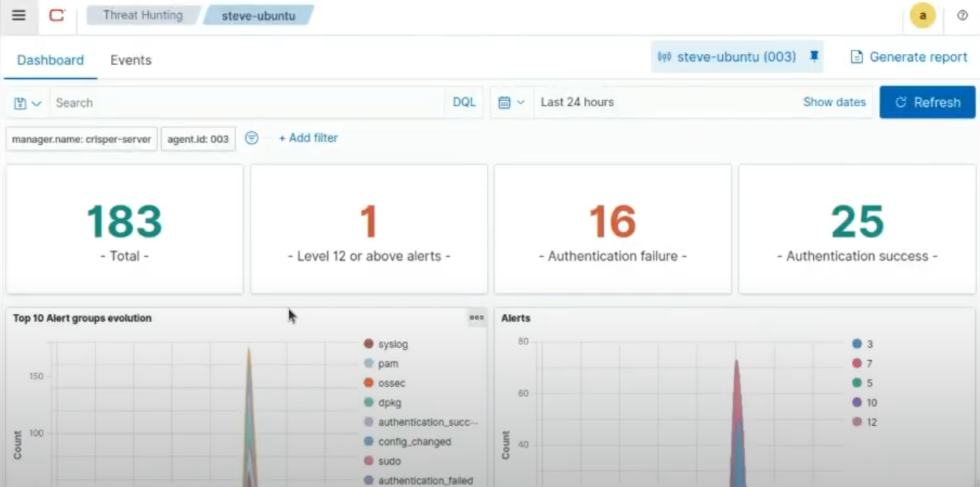Toggle level 12 alerts legend entry

pos(872,422)
